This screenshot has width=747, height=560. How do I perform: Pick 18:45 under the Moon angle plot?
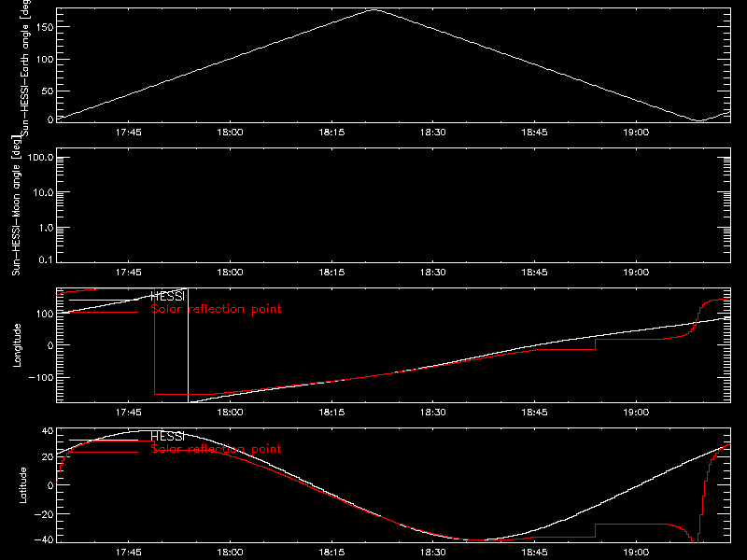(534, 273)
